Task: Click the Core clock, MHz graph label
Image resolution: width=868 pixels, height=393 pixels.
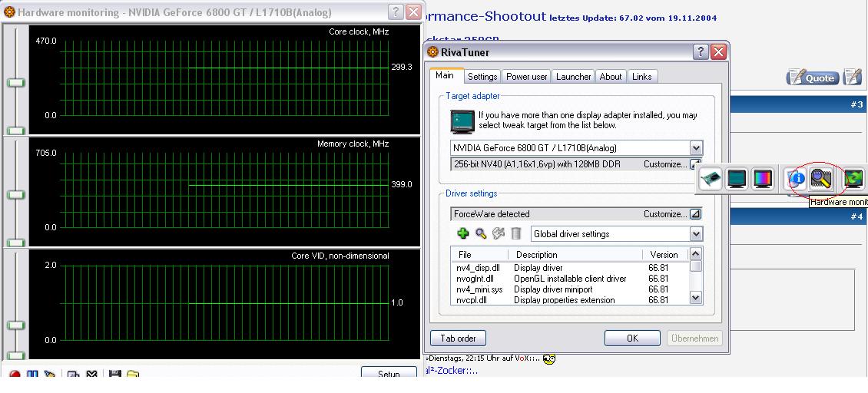Action: [x=359, y=31]
